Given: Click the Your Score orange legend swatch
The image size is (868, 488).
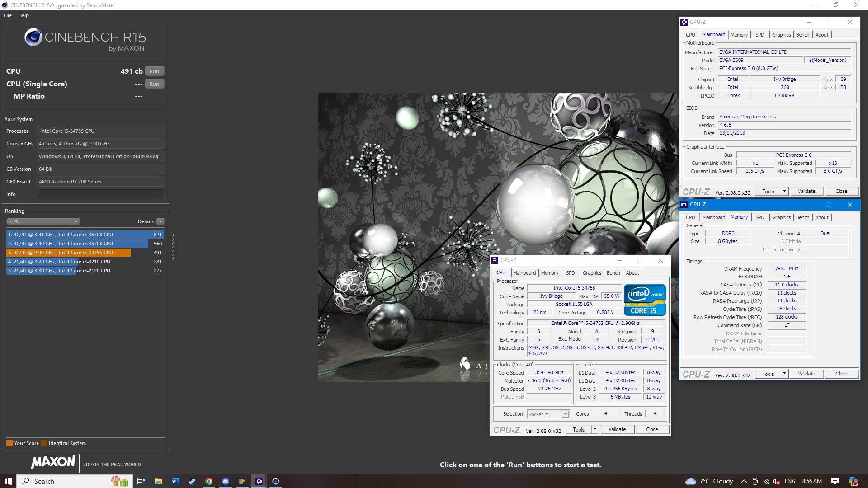Looking at the screenshot, I should point(9,443).
